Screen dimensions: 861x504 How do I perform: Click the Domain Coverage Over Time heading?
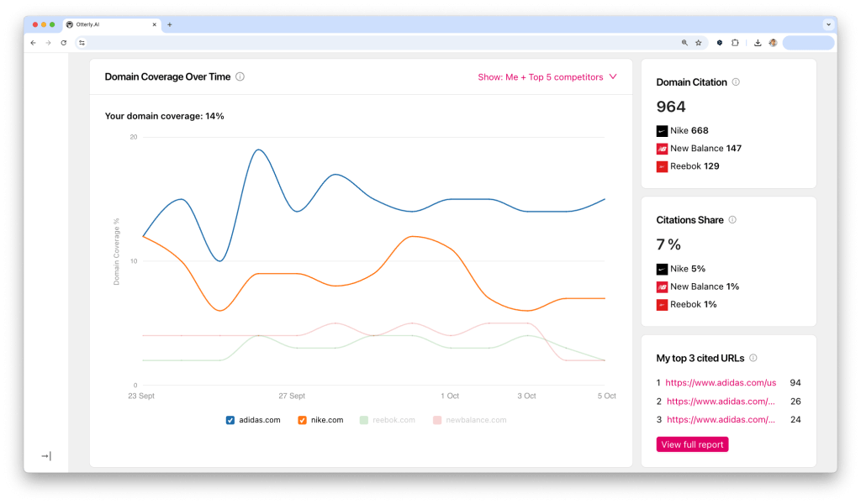pyautogui.click(x=167, y=76)
